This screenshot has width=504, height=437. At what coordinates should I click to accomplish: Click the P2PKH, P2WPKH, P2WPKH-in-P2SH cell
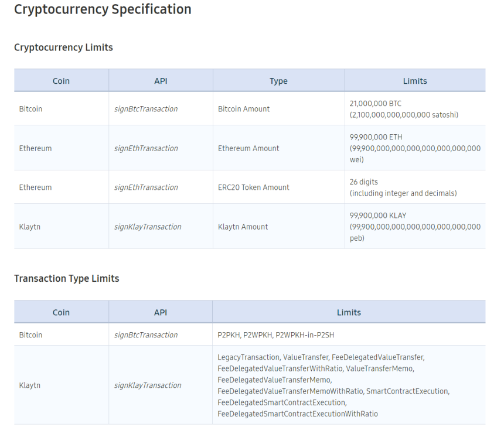276,335
